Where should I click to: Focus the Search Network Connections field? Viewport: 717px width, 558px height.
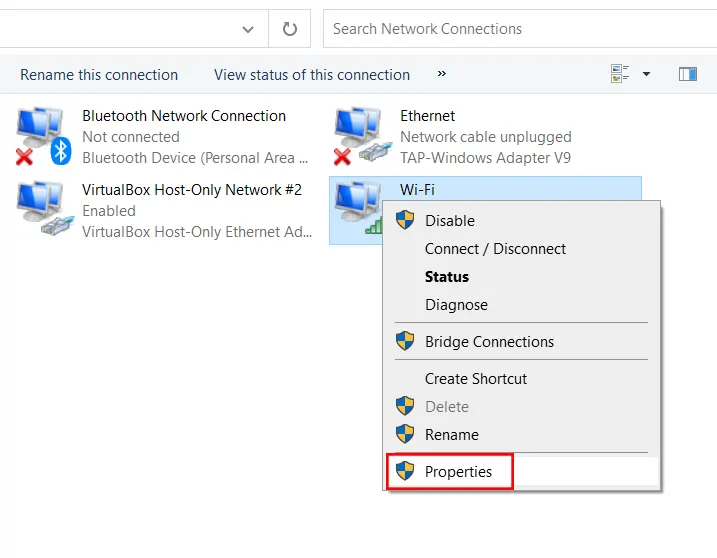pos(519,29)
